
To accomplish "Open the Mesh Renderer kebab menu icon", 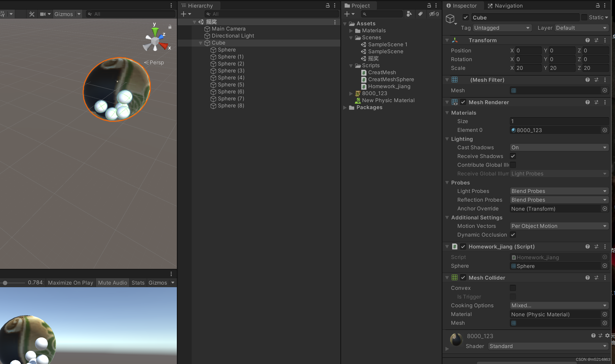I will click(605, 102).
